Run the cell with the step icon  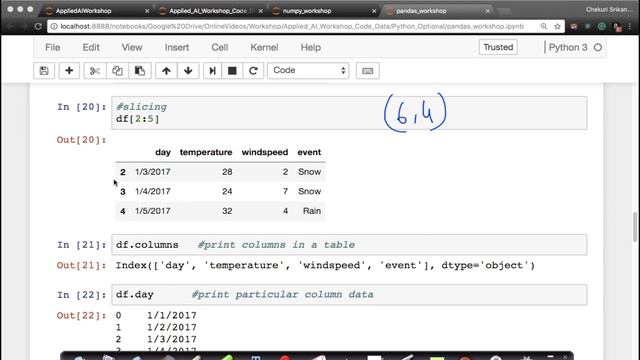(x=212, y=71)
